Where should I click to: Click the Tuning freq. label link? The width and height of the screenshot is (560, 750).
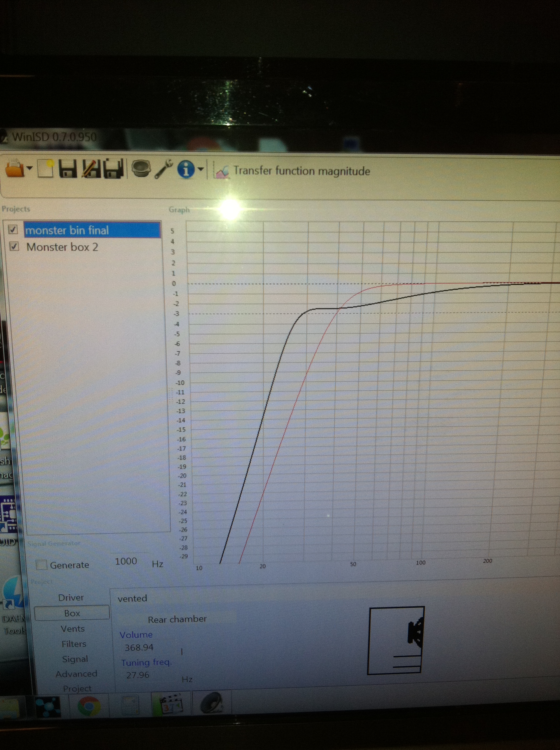(x=146, y=663)
